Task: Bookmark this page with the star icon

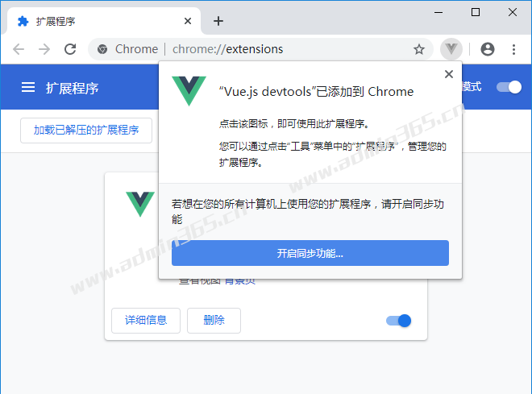Action: click(419, 49)
